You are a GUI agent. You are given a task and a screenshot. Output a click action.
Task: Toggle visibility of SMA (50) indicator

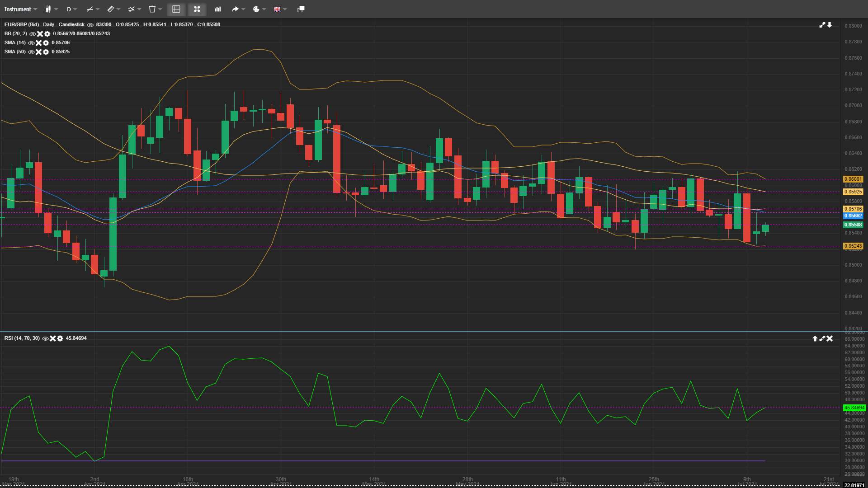(31, 52)
